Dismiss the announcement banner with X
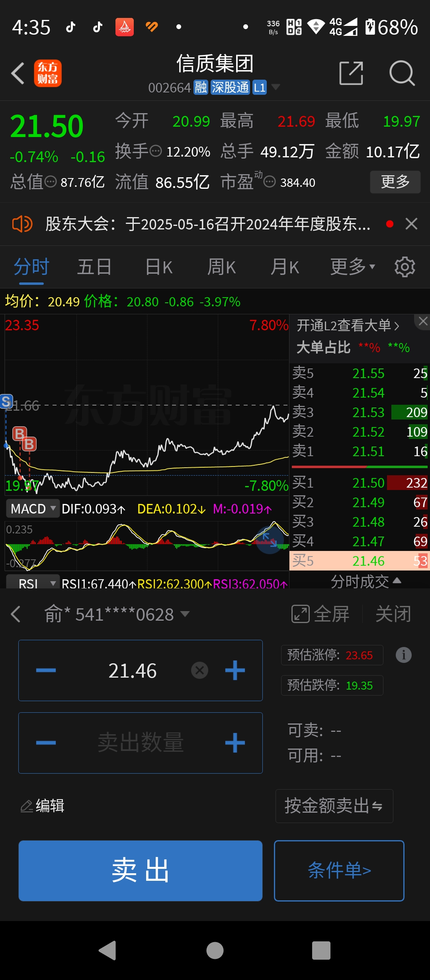430x980 pixels. click(x=411, y=224)
